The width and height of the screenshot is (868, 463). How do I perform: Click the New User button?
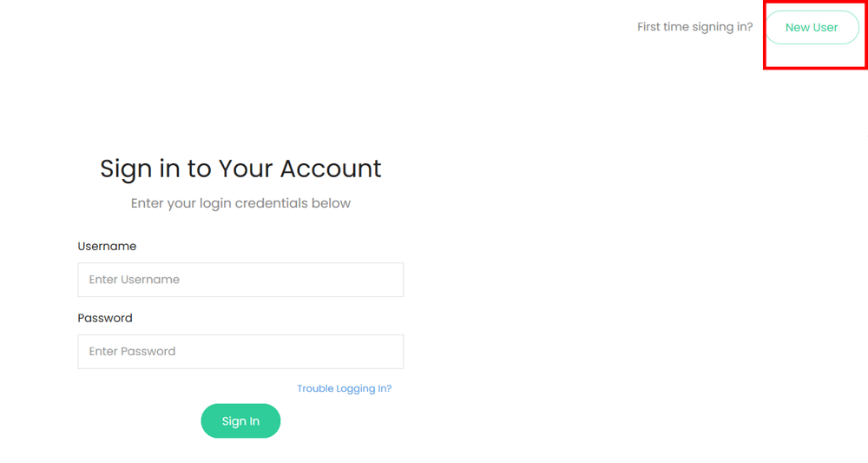812,28
